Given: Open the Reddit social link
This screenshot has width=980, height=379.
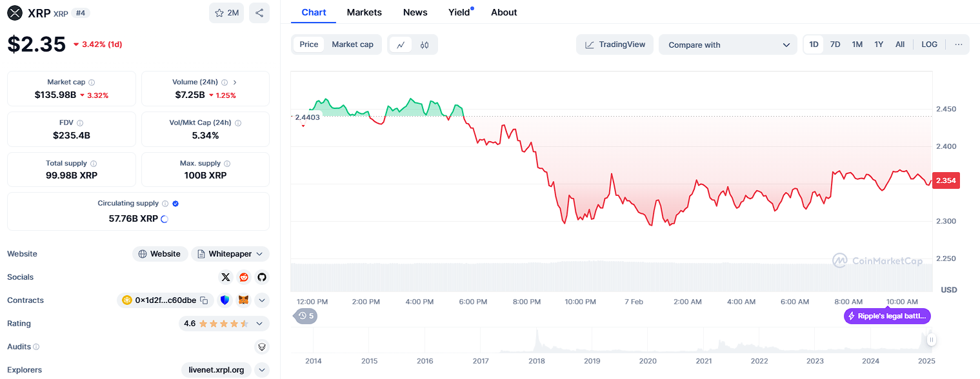Looking at the screenshot, I should point(243,277).
